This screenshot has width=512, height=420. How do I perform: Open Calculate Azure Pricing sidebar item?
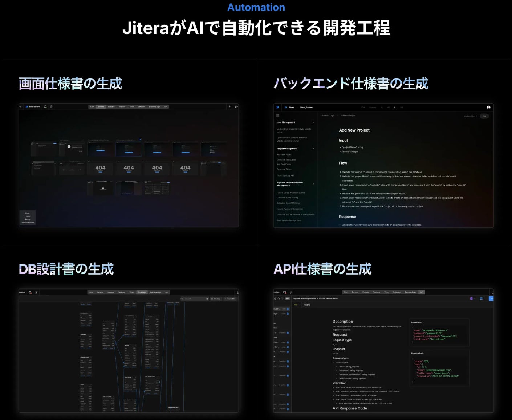pyautogui.click(x=287, y=198)
